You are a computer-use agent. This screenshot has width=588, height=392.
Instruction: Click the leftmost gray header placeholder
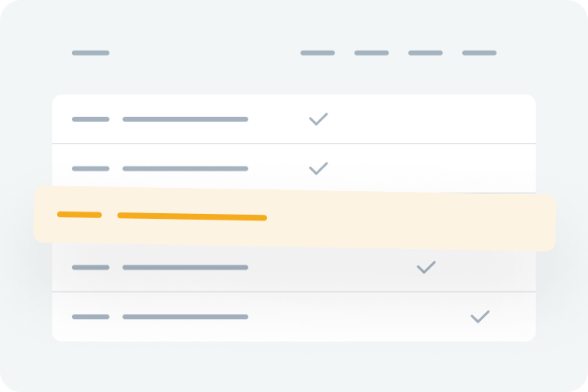point(91,53)
